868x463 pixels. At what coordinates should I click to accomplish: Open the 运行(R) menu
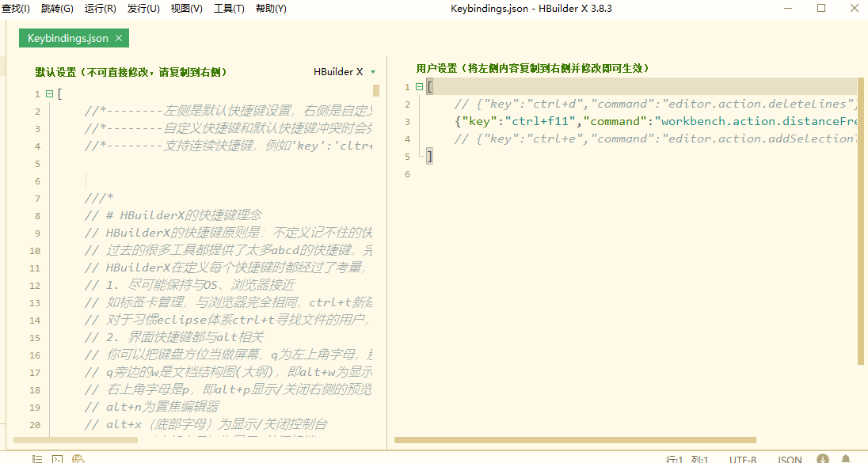[100, 9]
